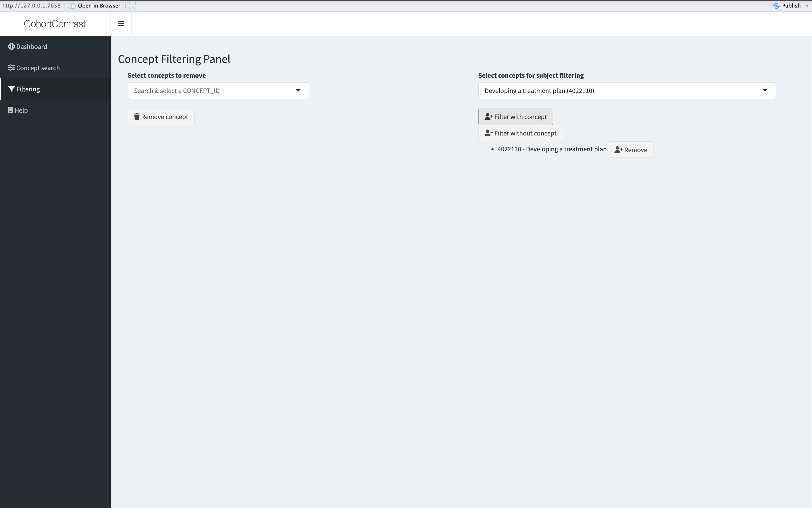Select the Filtering menu item
The height and width of the screenshot is (508, 812).
[55, 89]
